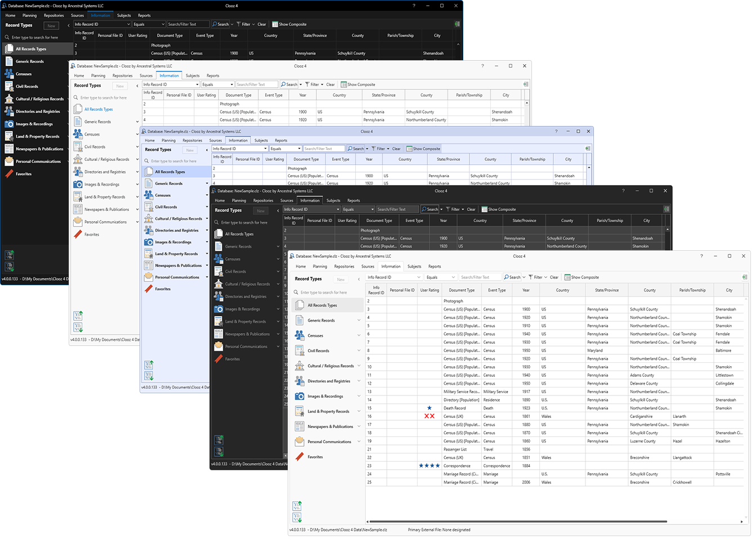Click lower tree arrow icon at bottom of blue window
756x540 pixels.
(149, 376)
